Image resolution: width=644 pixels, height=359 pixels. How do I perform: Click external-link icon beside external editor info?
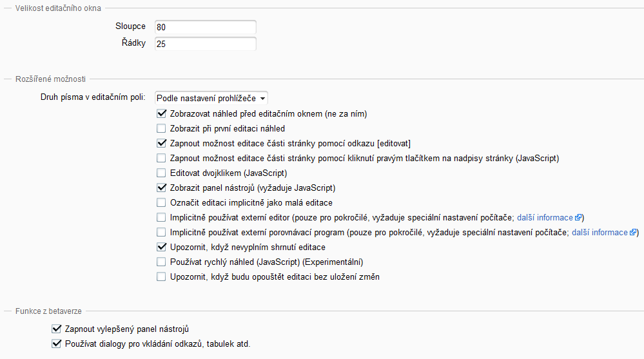(x=578, y=217)
